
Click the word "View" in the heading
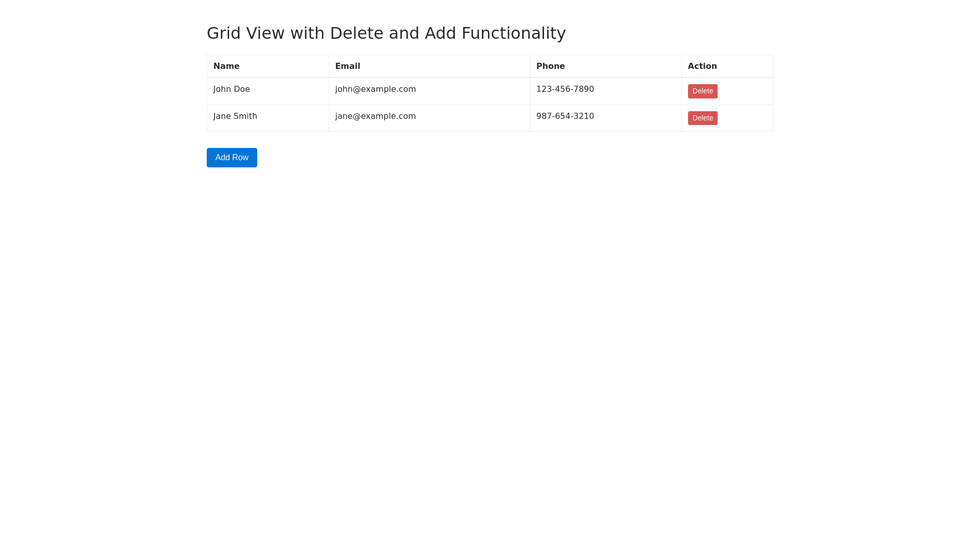point(265,33)
